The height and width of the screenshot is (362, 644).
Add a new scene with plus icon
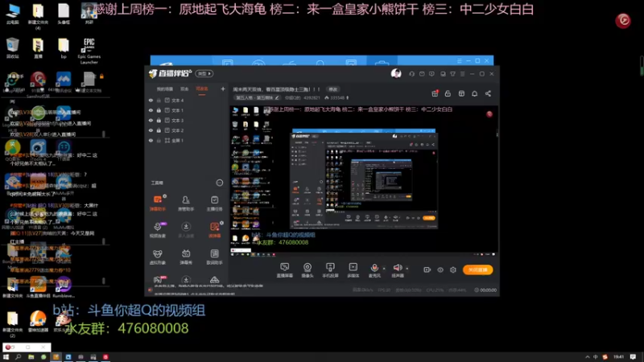[223, 89]
